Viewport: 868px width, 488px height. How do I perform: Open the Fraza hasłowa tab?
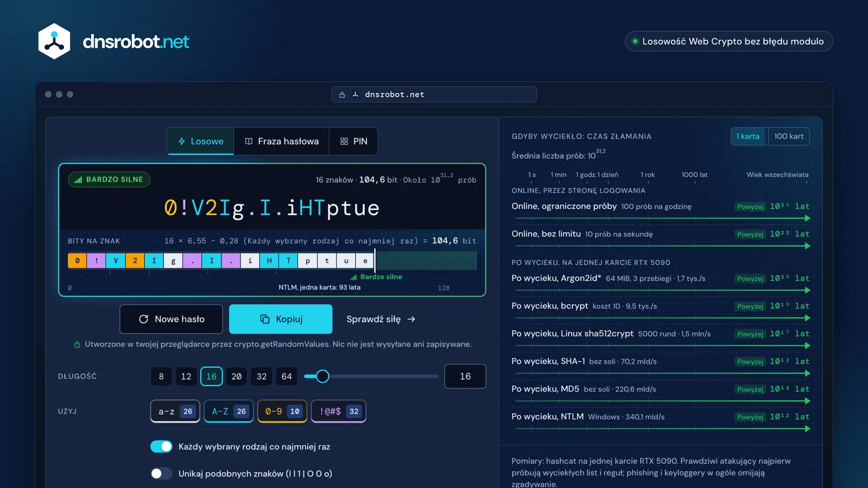(282, 141)
